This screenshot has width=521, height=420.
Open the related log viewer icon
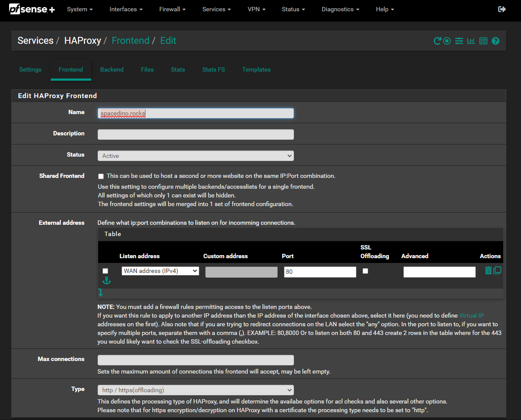[x=483, y=40]
